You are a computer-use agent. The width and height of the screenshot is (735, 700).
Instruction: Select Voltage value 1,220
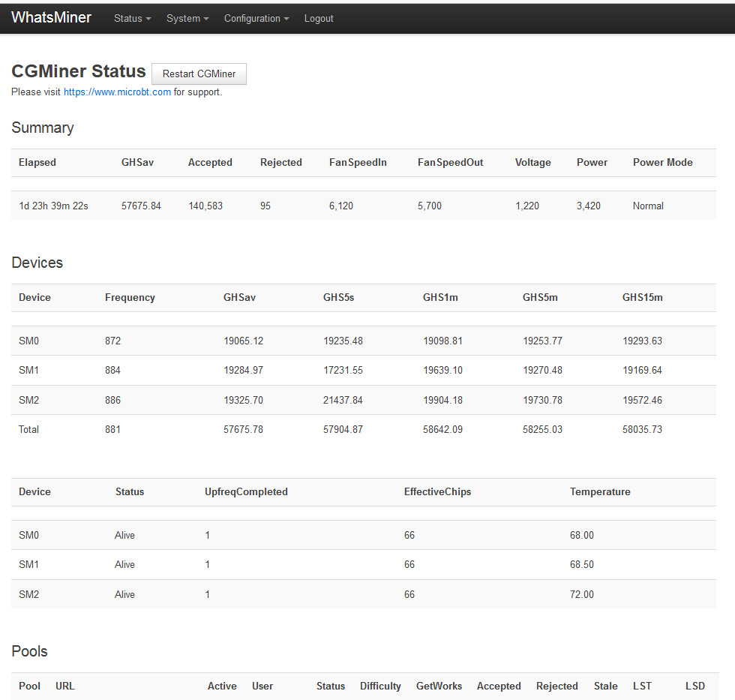tap(526, 206)
